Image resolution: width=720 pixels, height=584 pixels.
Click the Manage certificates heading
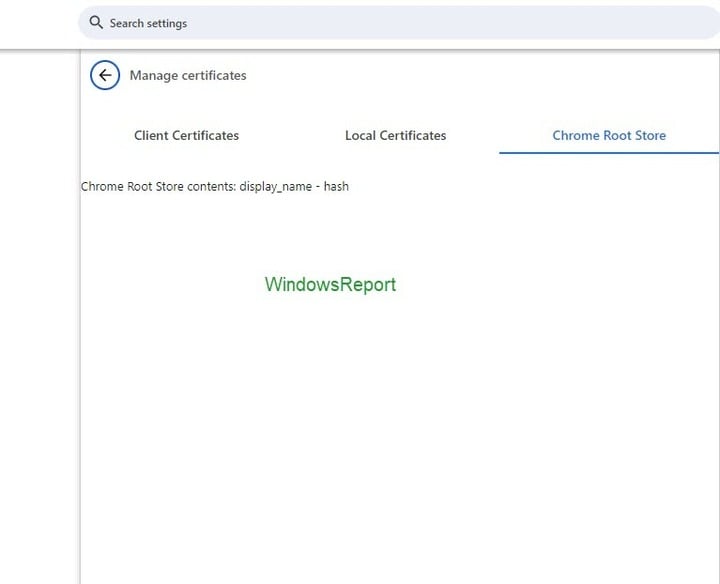pyautogui.click(x=188, y=75)
